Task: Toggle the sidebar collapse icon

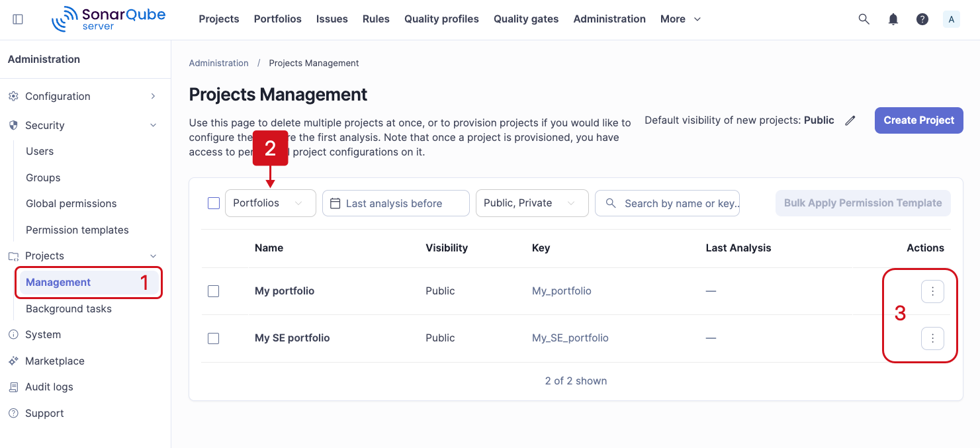Action: tap(18, 19)
